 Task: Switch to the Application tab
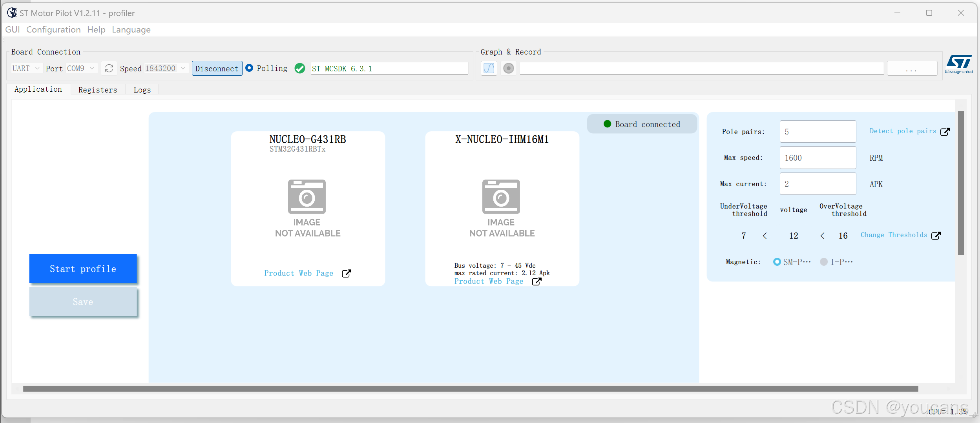38,89
